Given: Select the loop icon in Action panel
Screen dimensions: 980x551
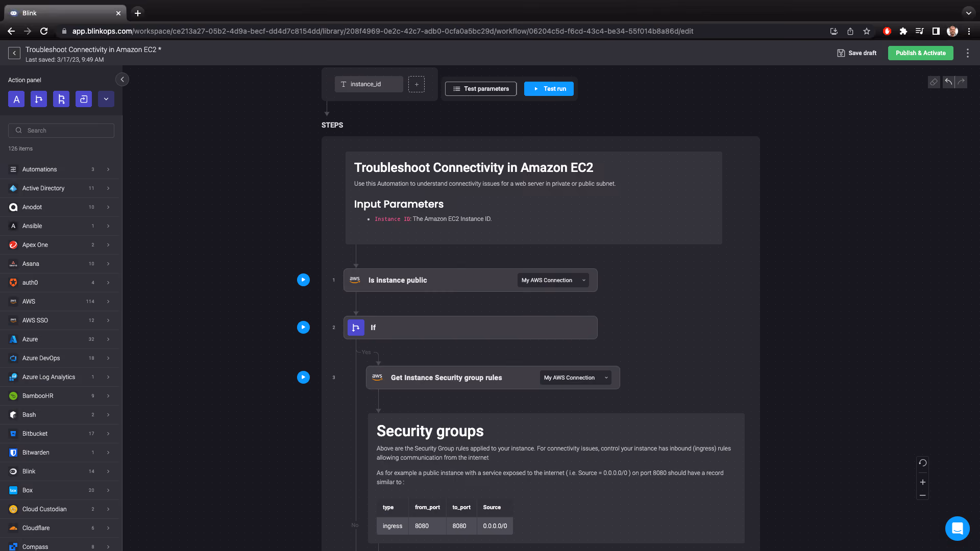Looking at the screenshot, I should pyautogui.click(x=84, y=99).
